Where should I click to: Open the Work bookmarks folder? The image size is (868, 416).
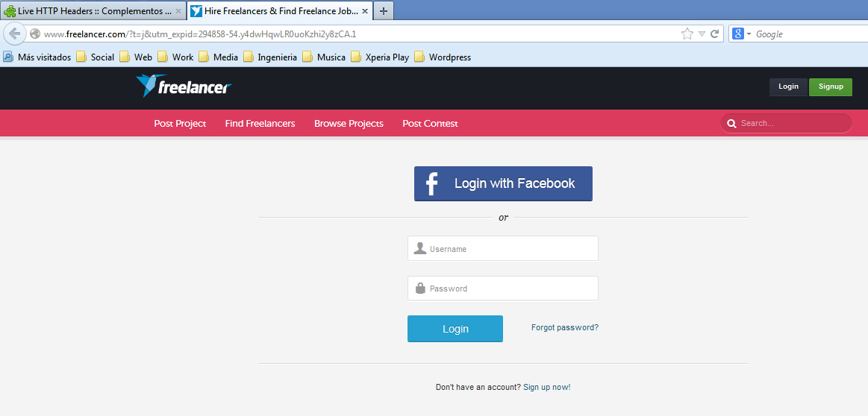click(175, 57)
